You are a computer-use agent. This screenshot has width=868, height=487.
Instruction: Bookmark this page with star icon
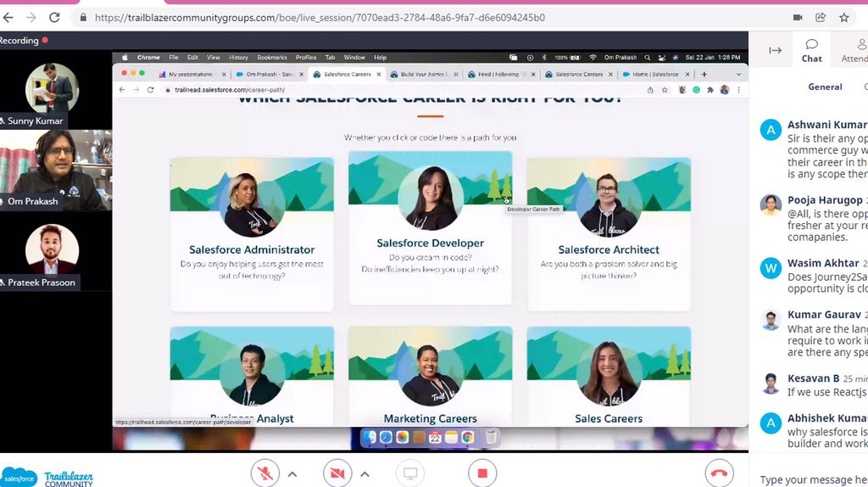click(844, 18)
